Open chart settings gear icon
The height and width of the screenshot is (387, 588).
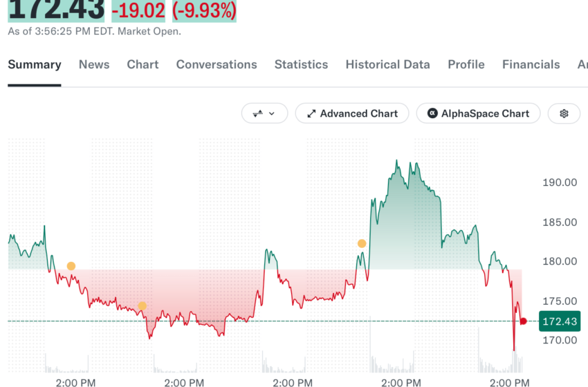click(x=564, y=113)
